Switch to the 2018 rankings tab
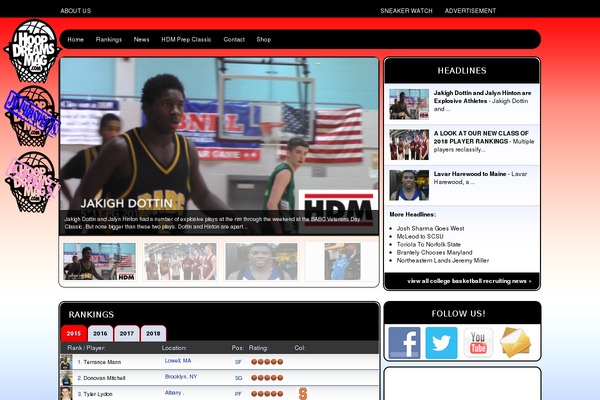Screen dimensions: 600x400 click(x=153, y=333)
